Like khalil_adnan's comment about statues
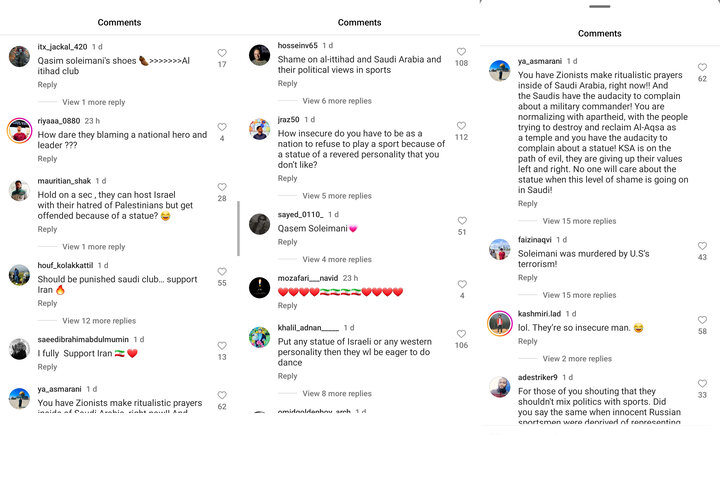This screenshot has height=480, width=720. pos(461,333)
